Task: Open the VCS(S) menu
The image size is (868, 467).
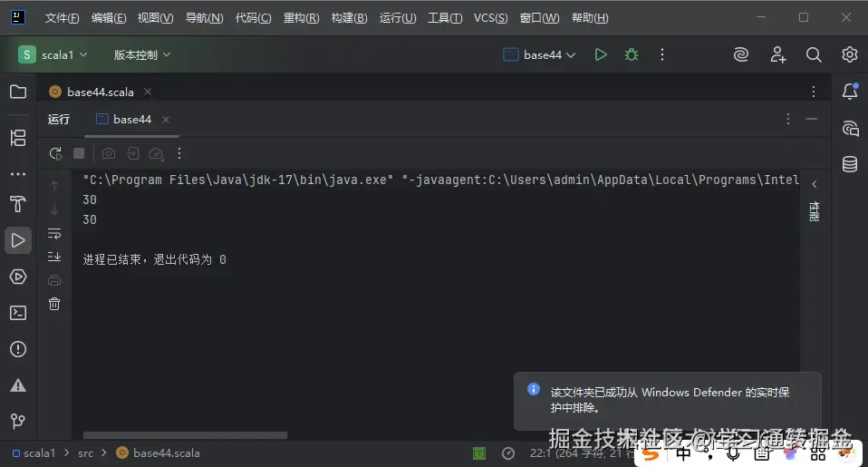Action: [490, 18]
